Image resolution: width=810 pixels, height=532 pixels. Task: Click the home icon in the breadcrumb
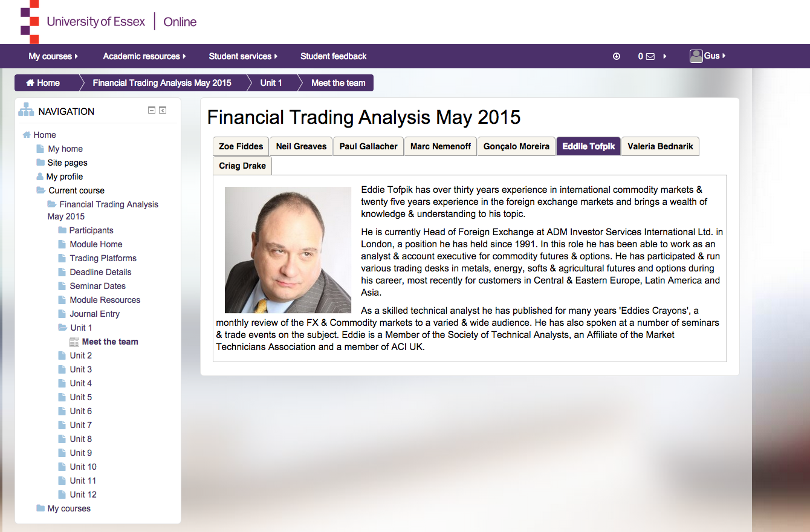[30, 83]
